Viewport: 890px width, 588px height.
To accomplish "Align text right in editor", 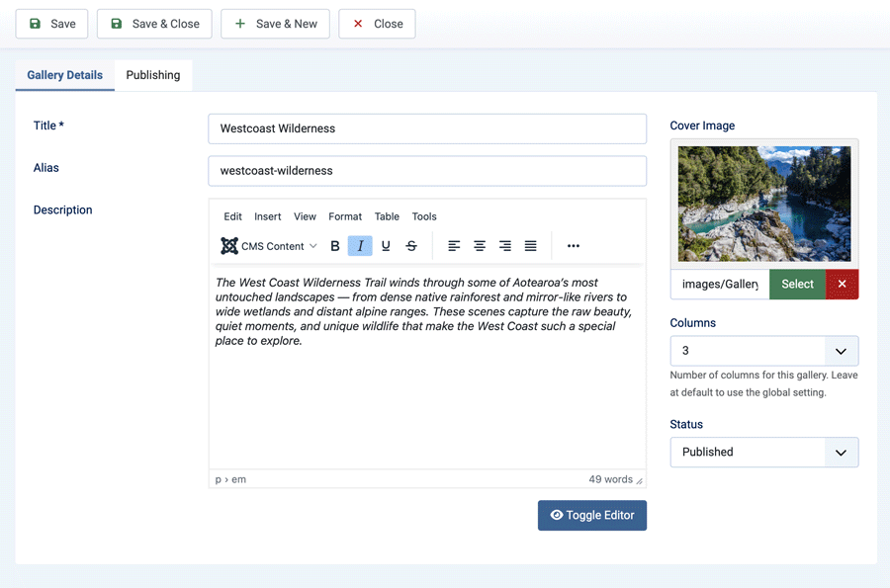I will click(x=505, y=246).
